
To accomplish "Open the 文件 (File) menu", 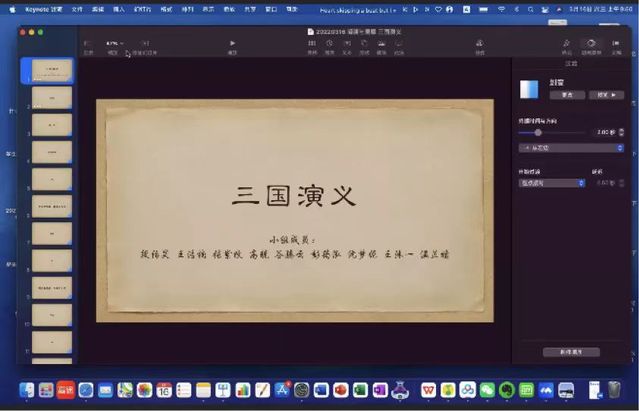I will click(x=78, y=8).
